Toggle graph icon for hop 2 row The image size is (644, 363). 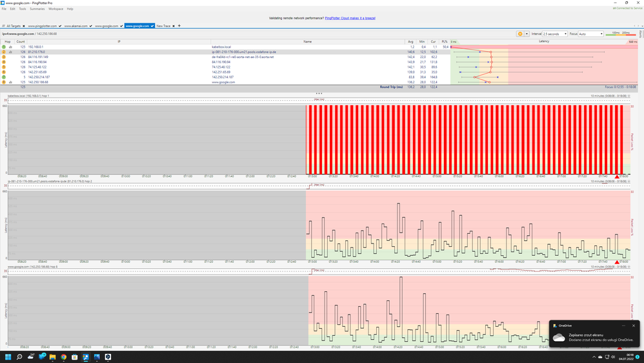[10, 52]
